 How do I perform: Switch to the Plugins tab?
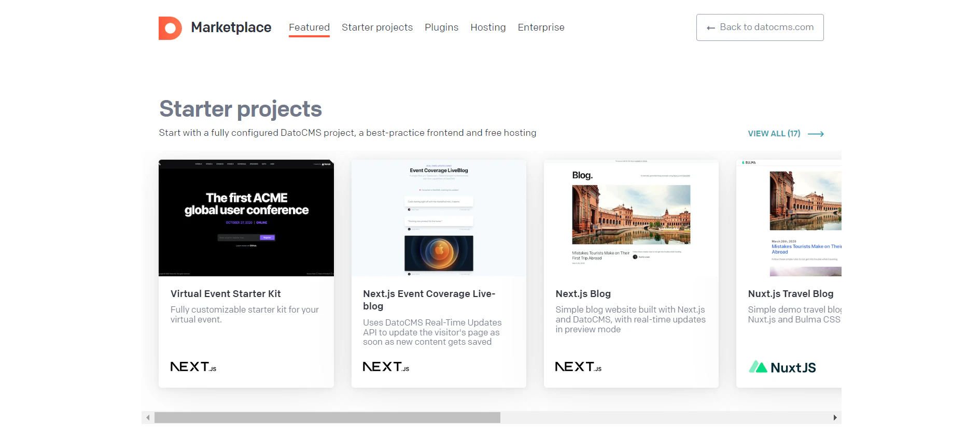[441, 27]
